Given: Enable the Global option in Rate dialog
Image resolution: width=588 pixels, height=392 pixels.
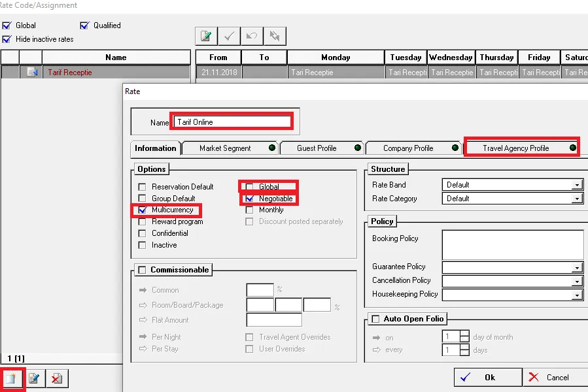Looking at the screenshot, I should [249, 187].
